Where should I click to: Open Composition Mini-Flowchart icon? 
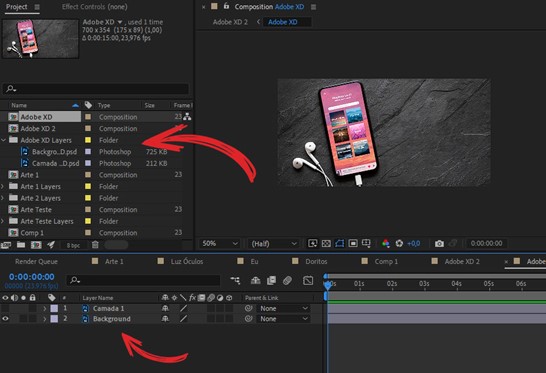[x=235, y=280]
